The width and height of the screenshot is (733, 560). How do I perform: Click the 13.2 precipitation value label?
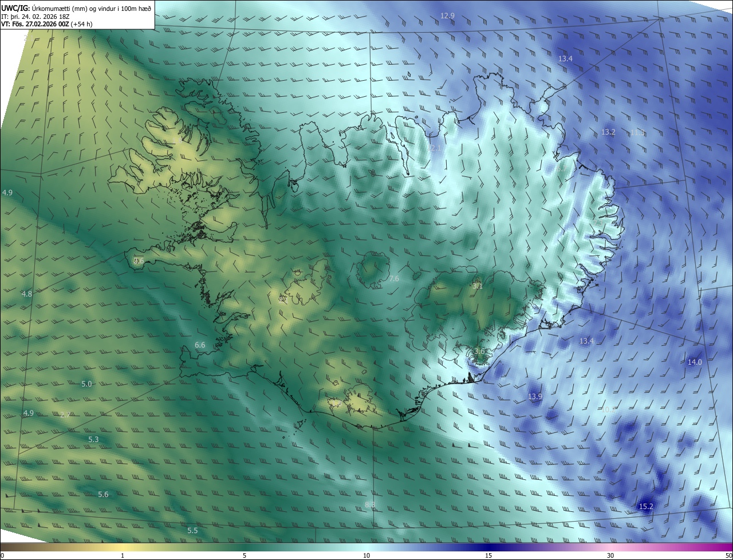608,132
